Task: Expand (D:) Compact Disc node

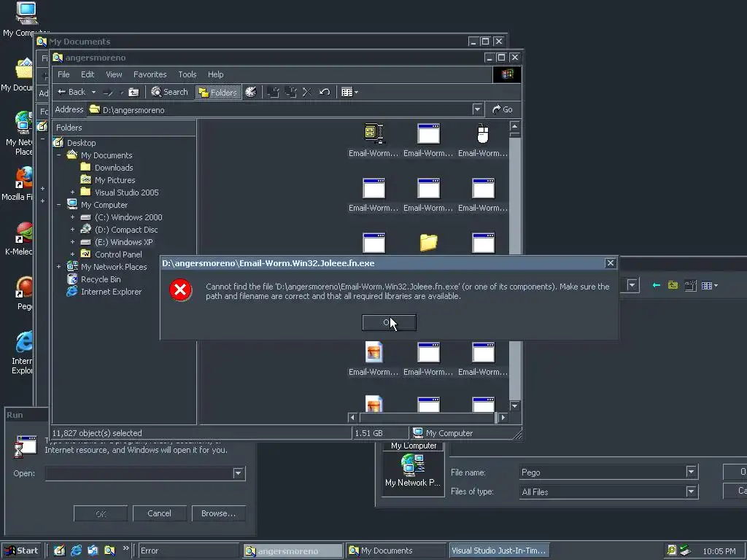Action: tap(72, 230)
